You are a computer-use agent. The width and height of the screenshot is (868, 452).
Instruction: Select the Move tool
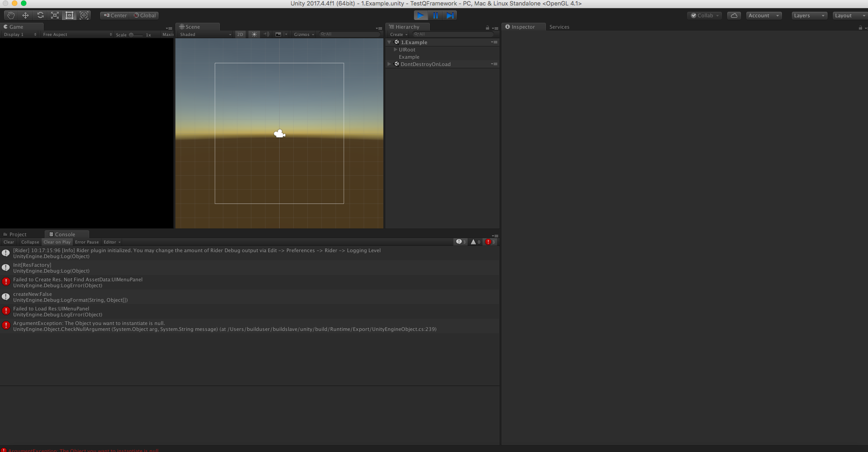pyautogui.click(x=25, y=15)
